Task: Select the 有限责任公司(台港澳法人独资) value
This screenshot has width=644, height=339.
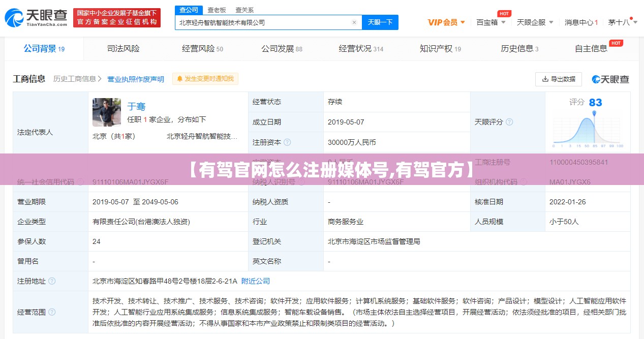Action: pyautogui.click(x=141, y=222)
